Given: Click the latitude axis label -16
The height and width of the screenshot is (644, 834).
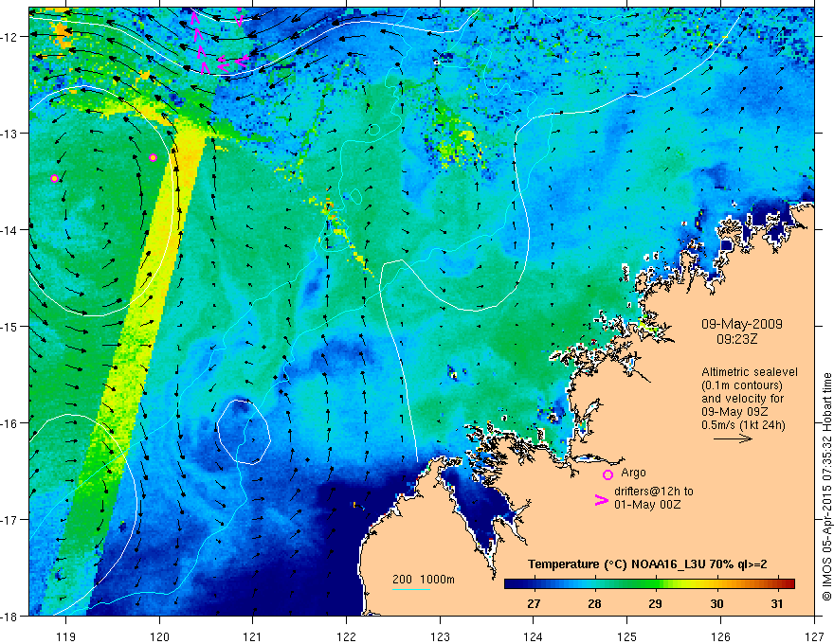Looking at the screenshot, I should 9,423.
